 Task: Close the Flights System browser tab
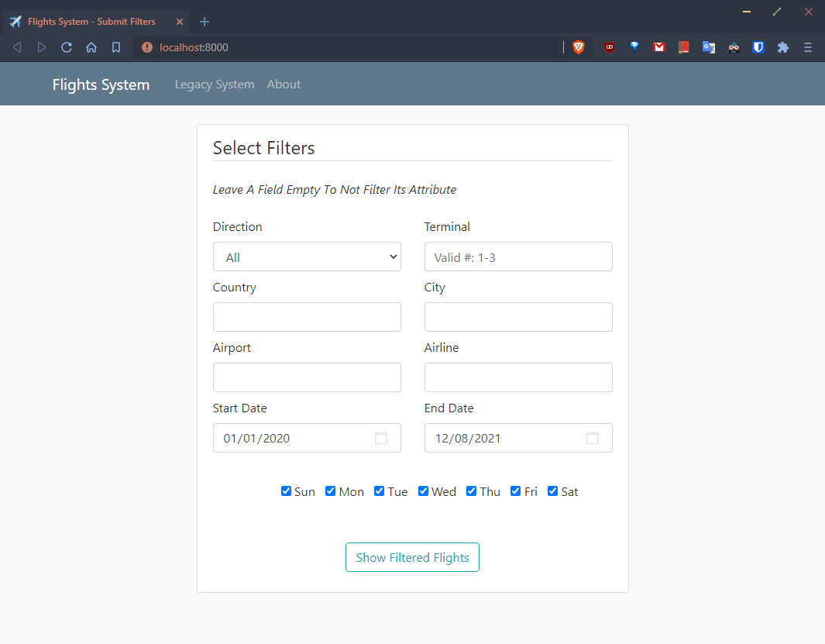click(x=180, y=22)
